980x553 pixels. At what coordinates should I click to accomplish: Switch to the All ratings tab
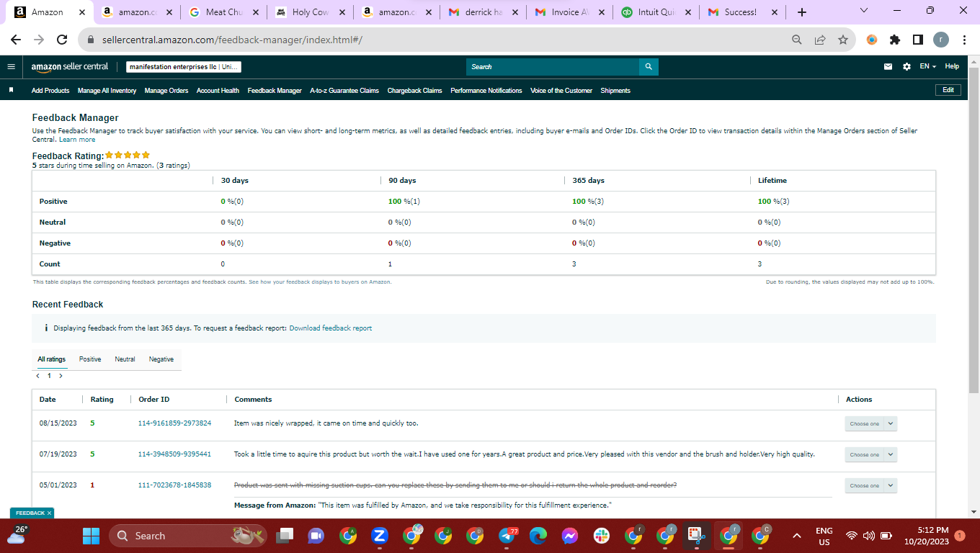(52, 359)
